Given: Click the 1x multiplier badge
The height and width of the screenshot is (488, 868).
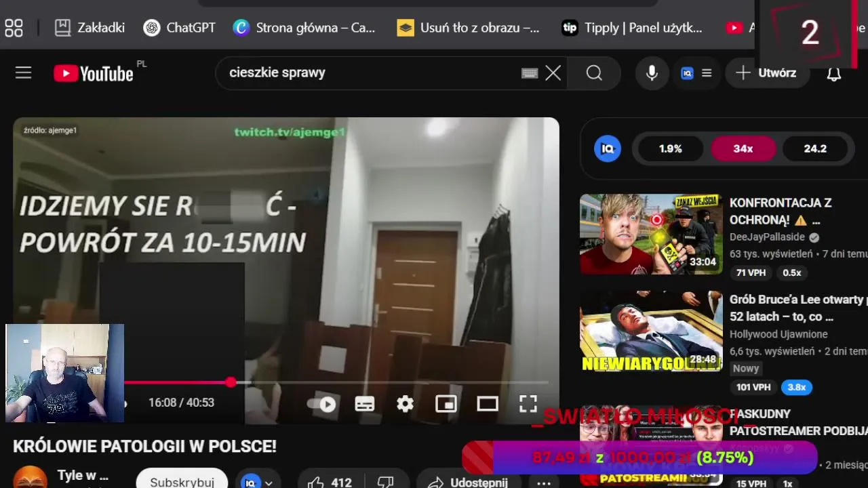Looking at the screenshot, I should click(788, 483).
